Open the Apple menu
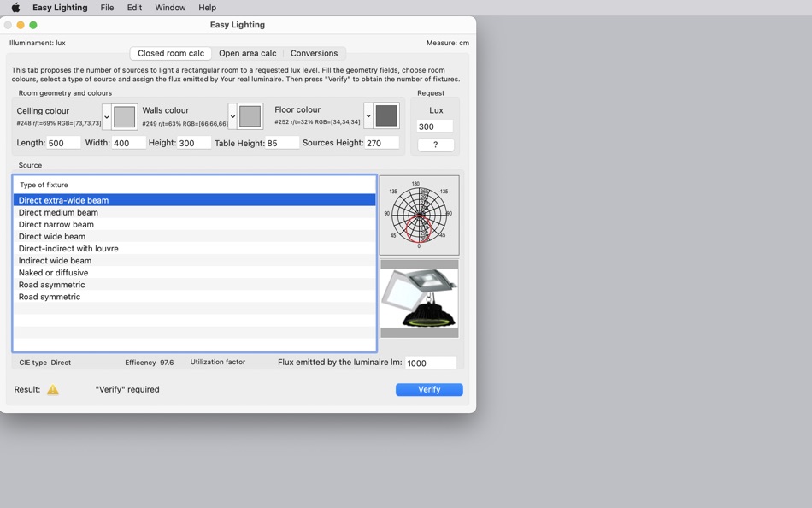Screen dimensions: 812x508 click(15, 7)
